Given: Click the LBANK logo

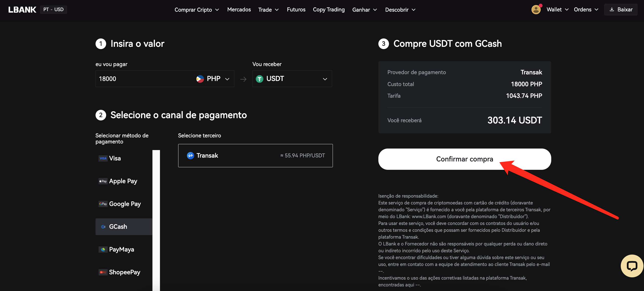Looking at the screenshot, I should pyautogui.click(x=22, y=10).
